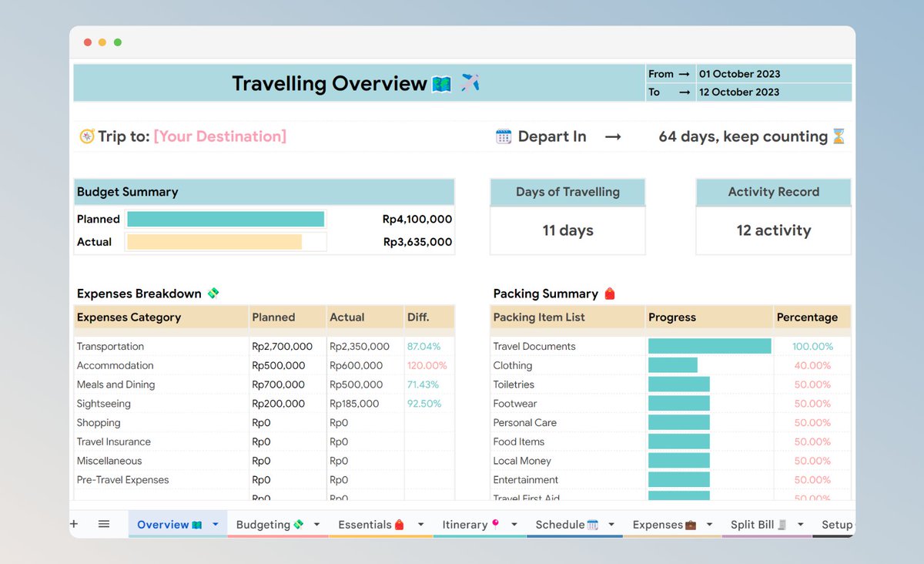Open the all sheets list icon
924x564 pixels.
tap(104, 524)
